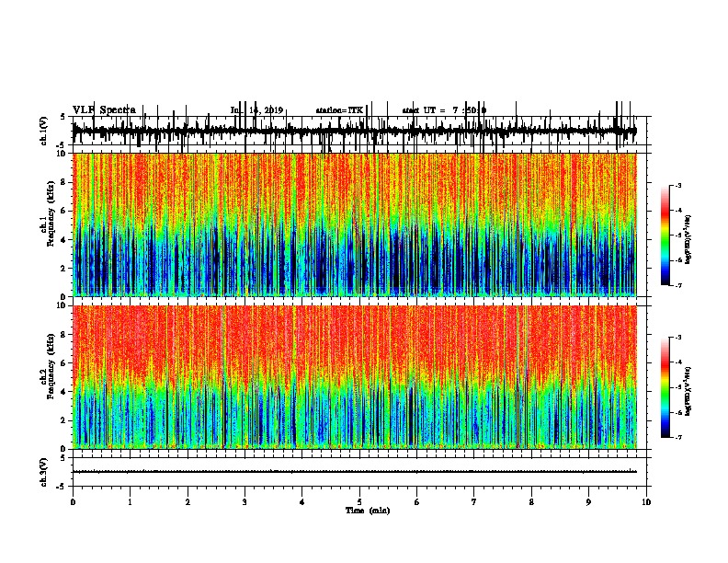Click the ch.3 flat waveform trace
Screen dimensions: 728x563
pyautogui.click(x=355, y=472)
